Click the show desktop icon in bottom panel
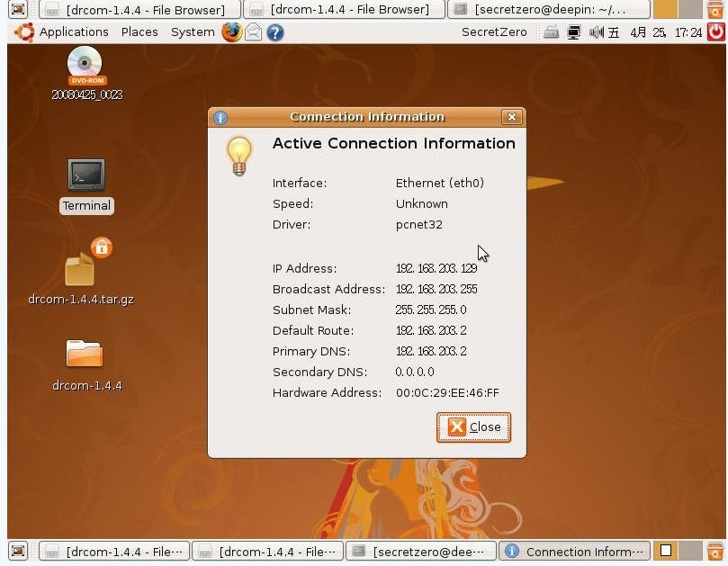728x566 pixels. [x=18, y=551]
